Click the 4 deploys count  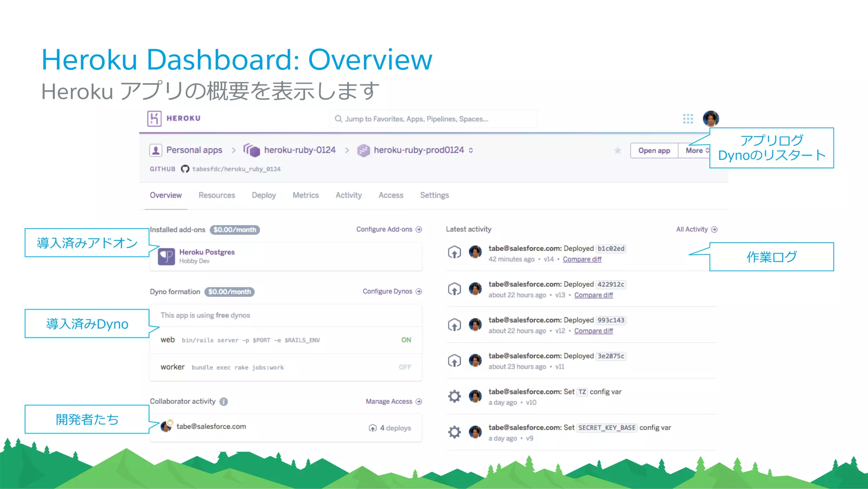[x=395, y=428]
